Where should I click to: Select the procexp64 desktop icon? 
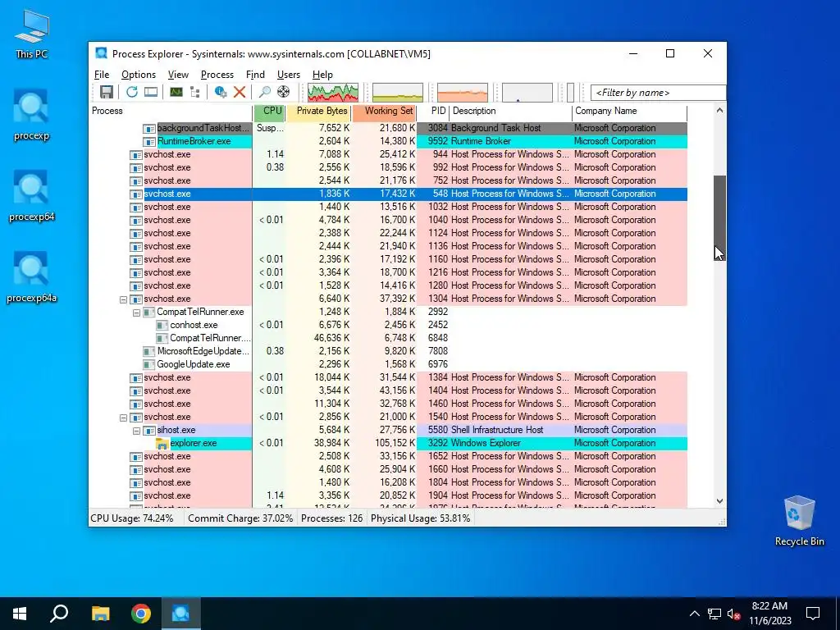32,196
